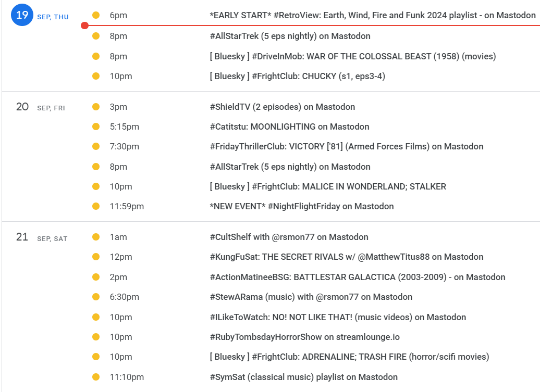
Task: Open the #RetroView Earth, Wind, Fire and Funk event
Action: (x=373, y=16)
